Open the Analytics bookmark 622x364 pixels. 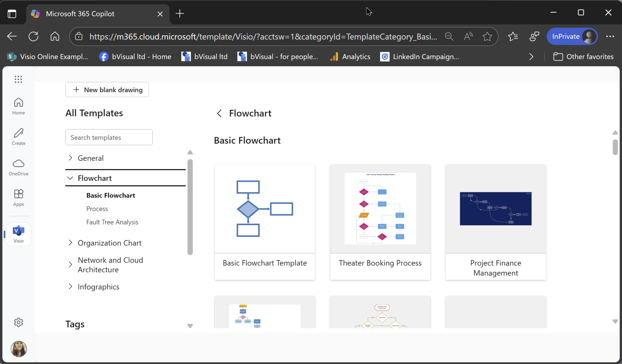pyautogui.click(x=350, y=56)
